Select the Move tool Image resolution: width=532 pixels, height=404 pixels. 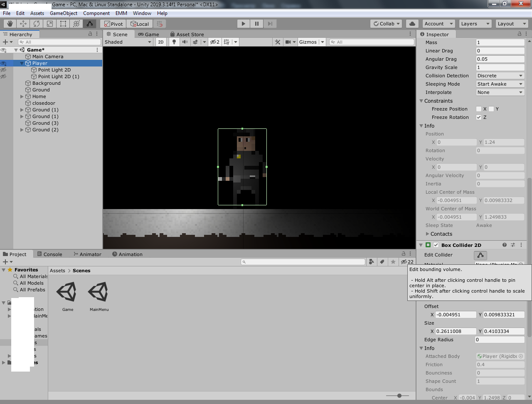coord(23,24)
